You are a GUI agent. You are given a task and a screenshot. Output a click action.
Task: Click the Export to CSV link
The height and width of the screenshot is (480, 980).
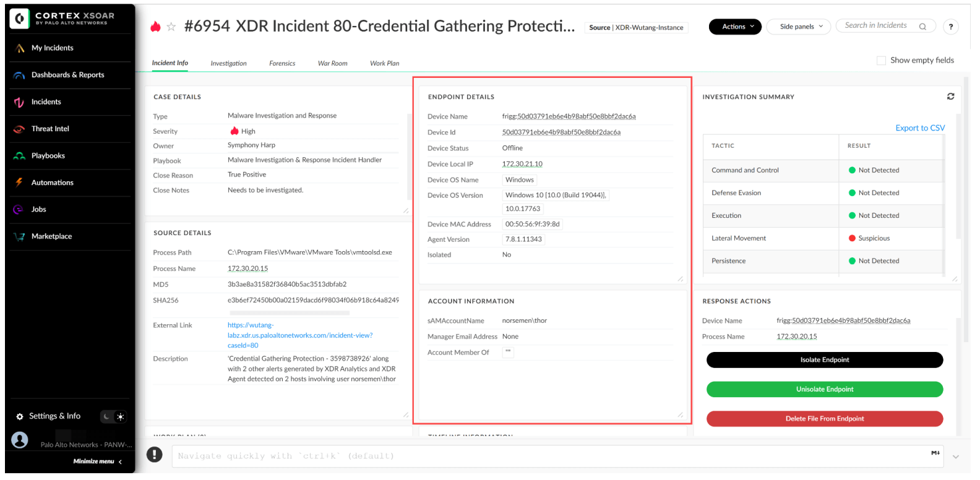pyautogui.click(x=919, y=128)
